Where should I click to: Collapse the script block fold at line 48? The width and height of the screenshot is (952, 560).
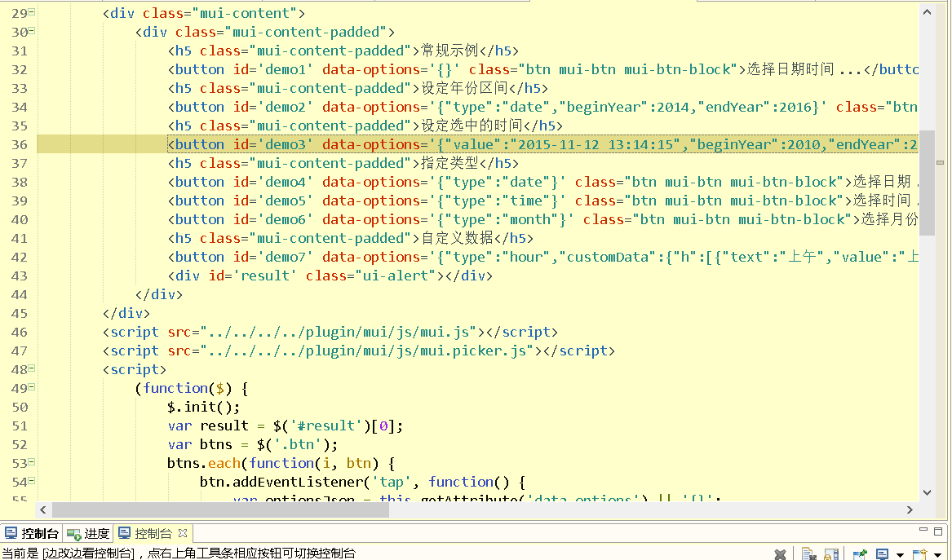[x=32, y=368]
